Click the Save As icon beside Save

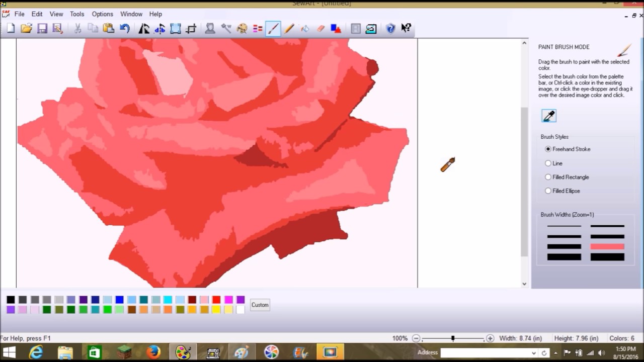(x=57, y=29)
